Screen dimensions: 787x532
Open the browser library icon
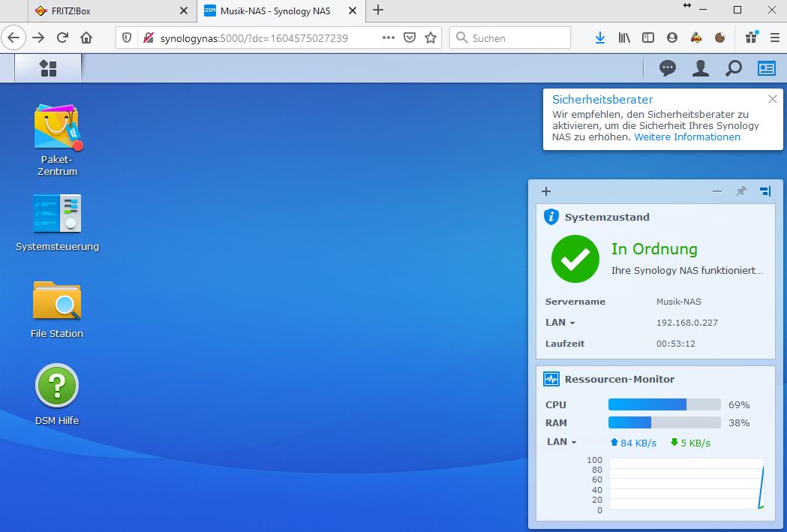(x=624, y=38)
